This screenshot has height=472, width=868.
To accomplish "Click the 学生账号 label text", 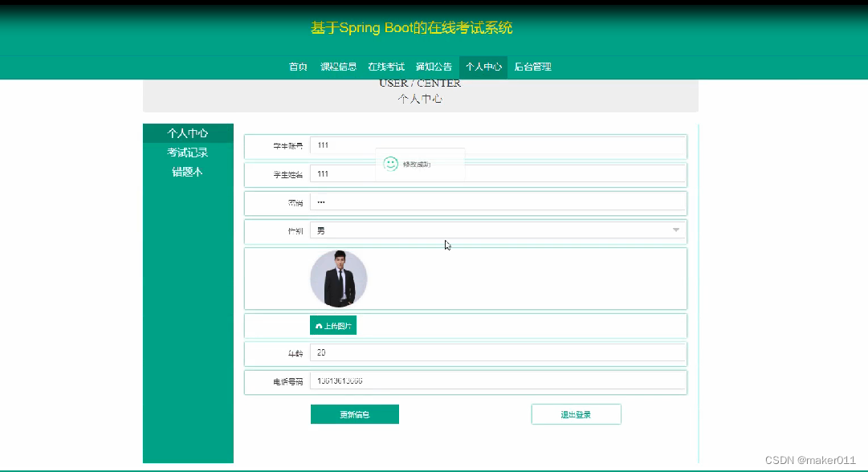I will pos(287,146).
